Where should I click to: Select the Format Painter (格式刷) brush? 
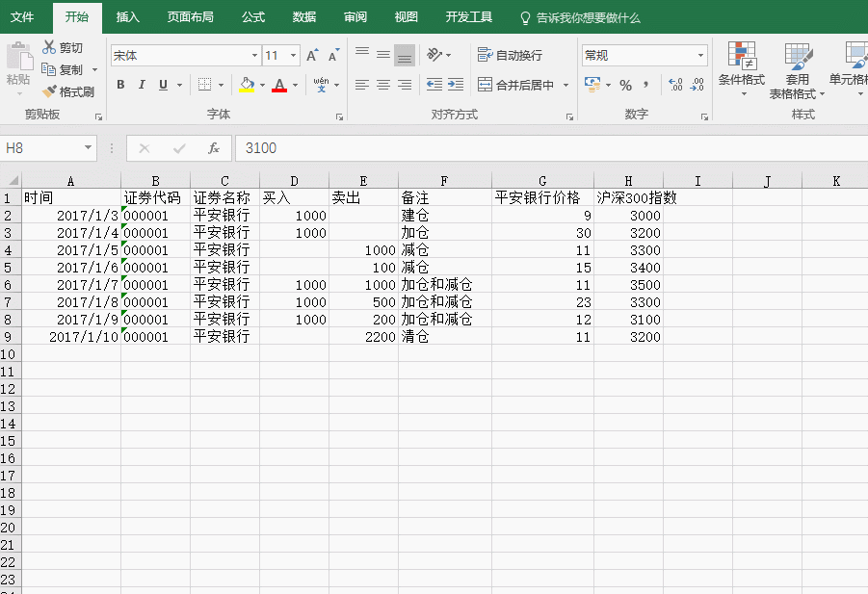tap(67, 91)
